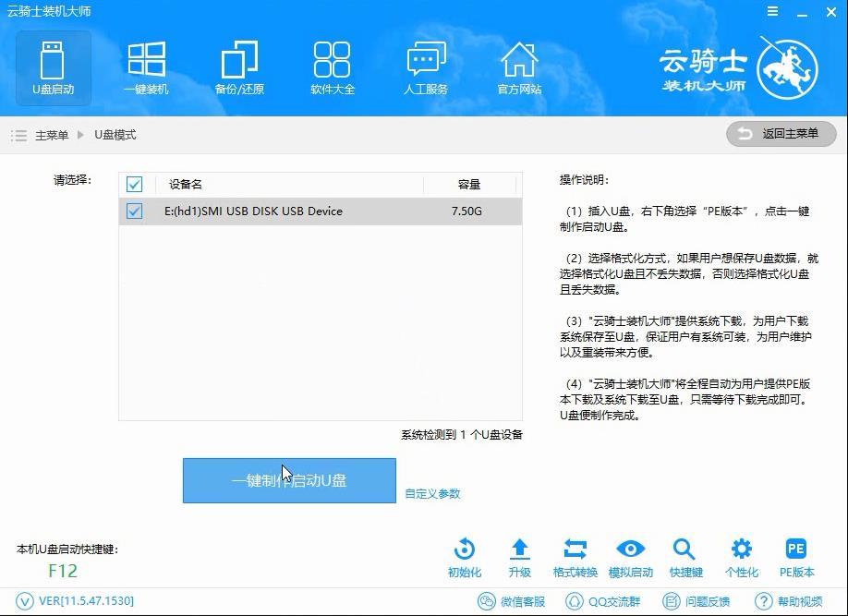Open the 一键装机 section
The image size is (848, 616).
[x=146, y=68]
